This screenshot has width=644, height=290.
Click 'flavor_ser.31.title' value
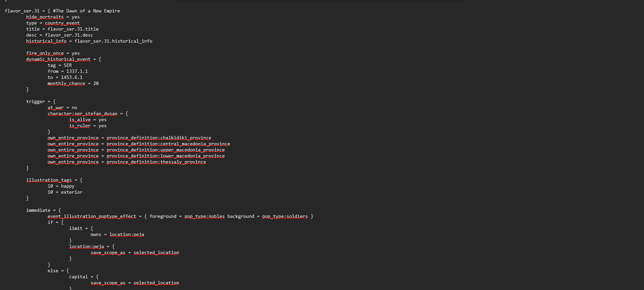coord(73,29)
